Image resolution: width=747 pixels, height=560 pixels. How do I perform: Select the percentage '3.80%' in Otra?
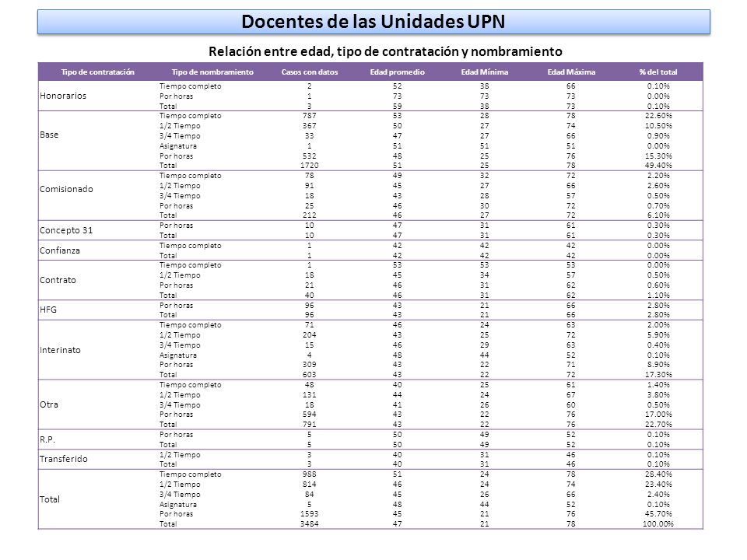coord(658,395)
